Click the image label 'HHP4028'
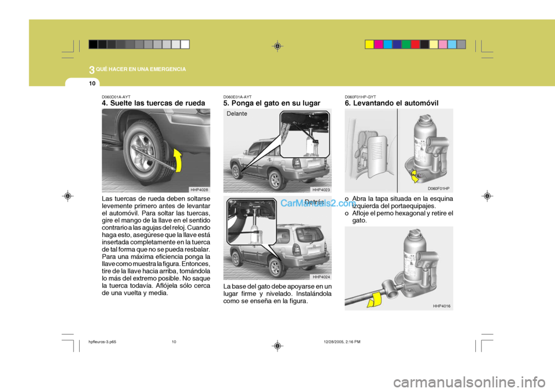This screenshot has height=392, width=555. click(199, 190)
